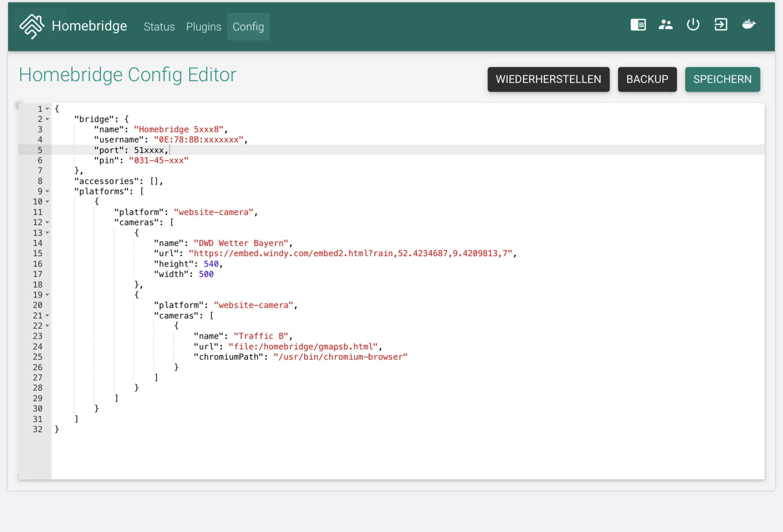This screenshot has width=783, height=532.
Task: Collapse the fold arrow on line 1
Action: [x=48, y=109]
